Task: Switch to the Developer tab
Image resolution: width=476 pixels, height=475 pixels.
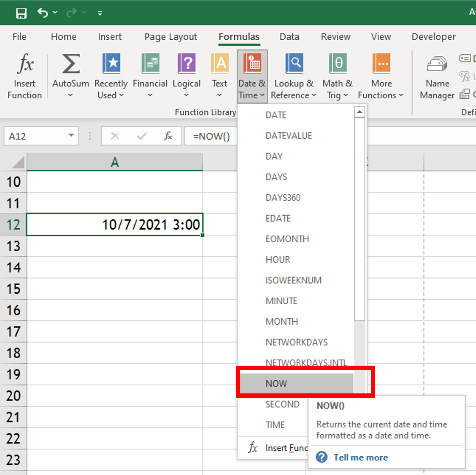Action: [x=434, y=37]
